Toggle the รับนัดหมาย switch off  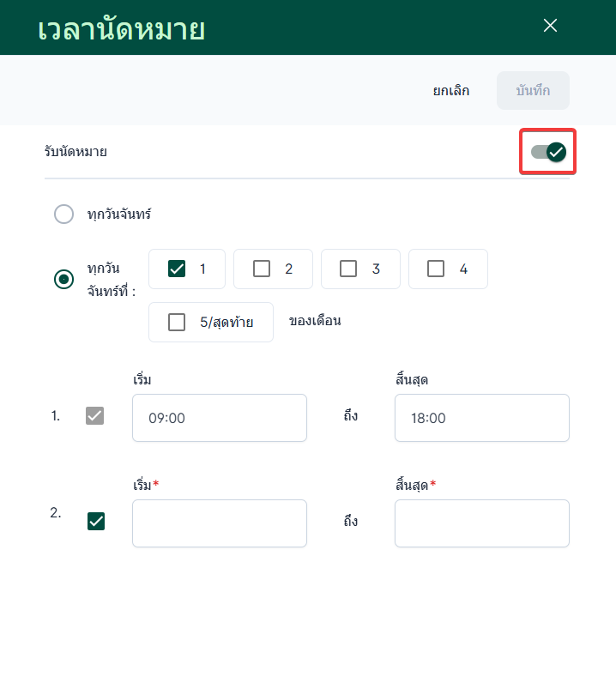[548, 152]
